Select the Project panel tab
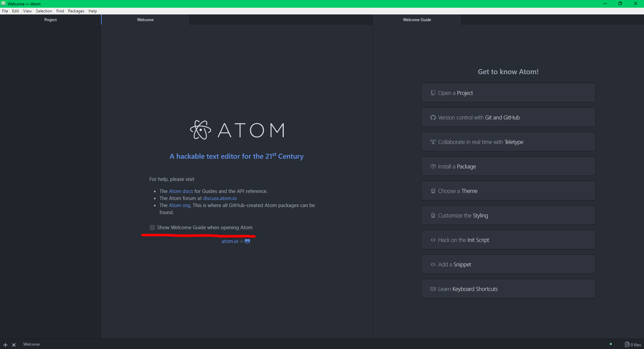Image resolution: width=644 pixels, height=349 pixels. click(x=50, y=20)
